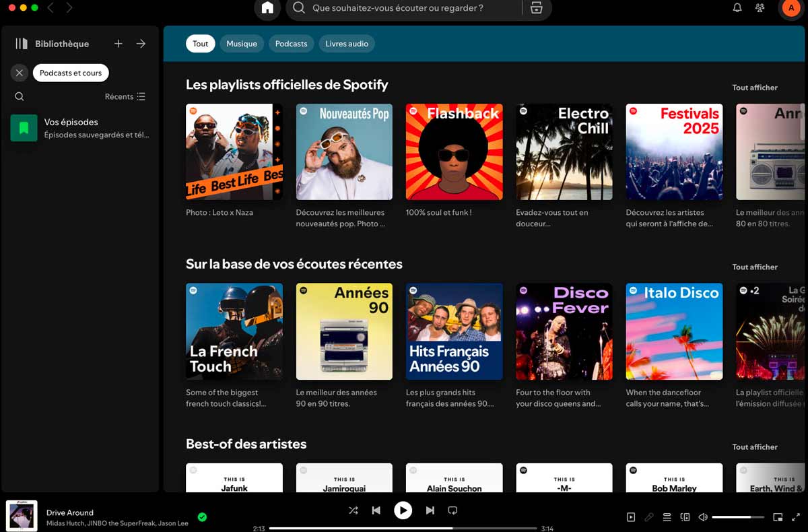Open This Is Alain Souchon card

(454, 477)
